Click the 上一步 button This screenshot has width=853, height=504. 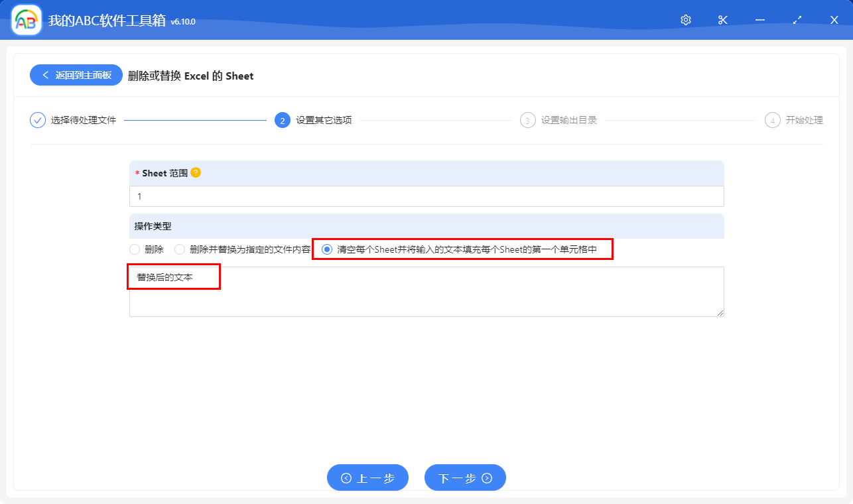(367, 477)
